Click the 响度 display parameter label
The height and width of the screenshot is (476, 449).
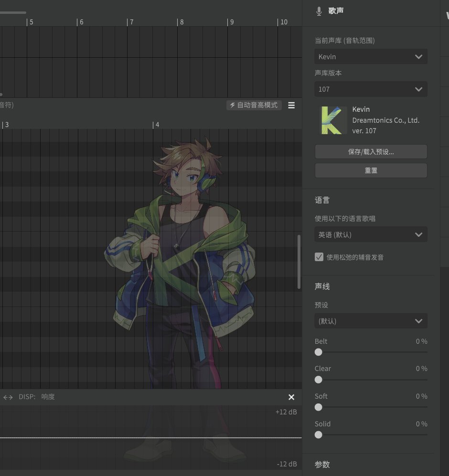(48, 397)
